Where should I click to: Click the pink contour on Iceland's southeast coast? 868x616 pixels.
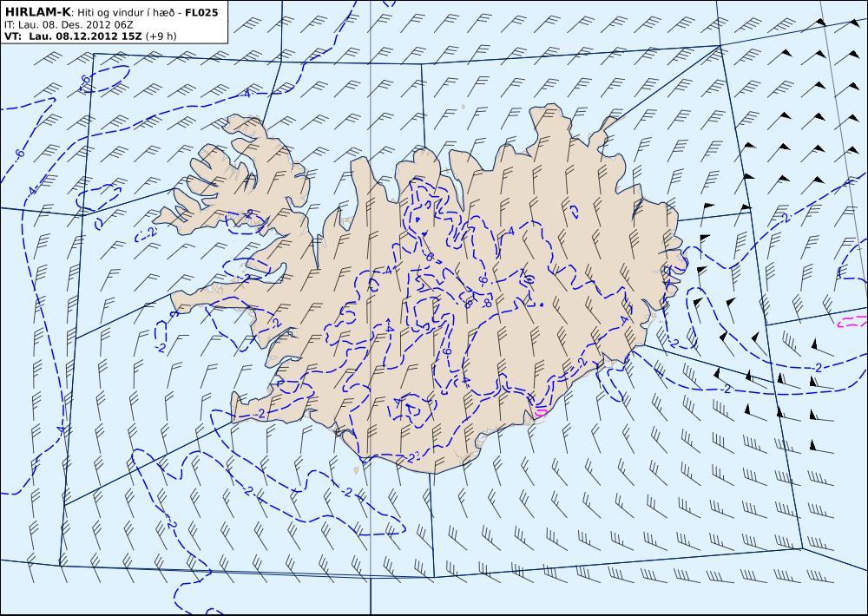541,412
